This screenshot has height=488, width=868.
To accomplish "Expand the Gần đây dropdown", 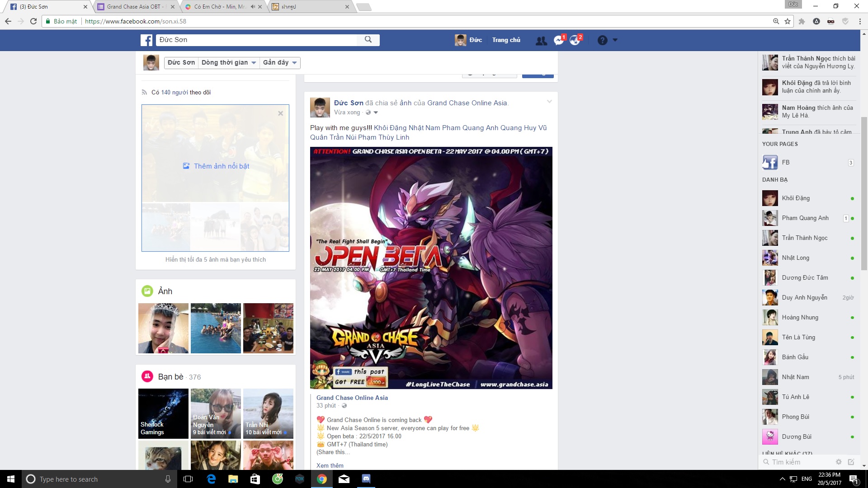I will point(280,63).
